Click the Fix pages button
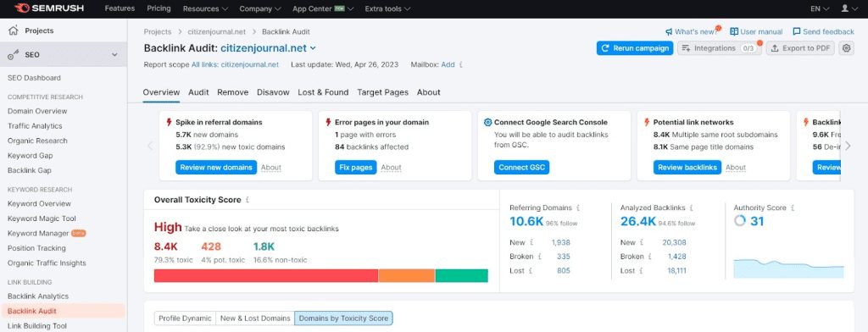 click(355, 167)
